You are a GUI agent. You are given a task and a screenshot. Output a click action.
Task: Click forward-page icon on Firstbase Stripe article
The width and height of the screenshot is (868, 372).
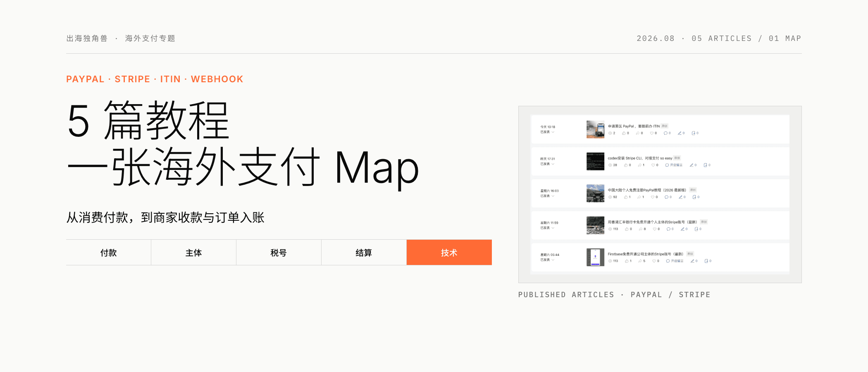point(706,261)
